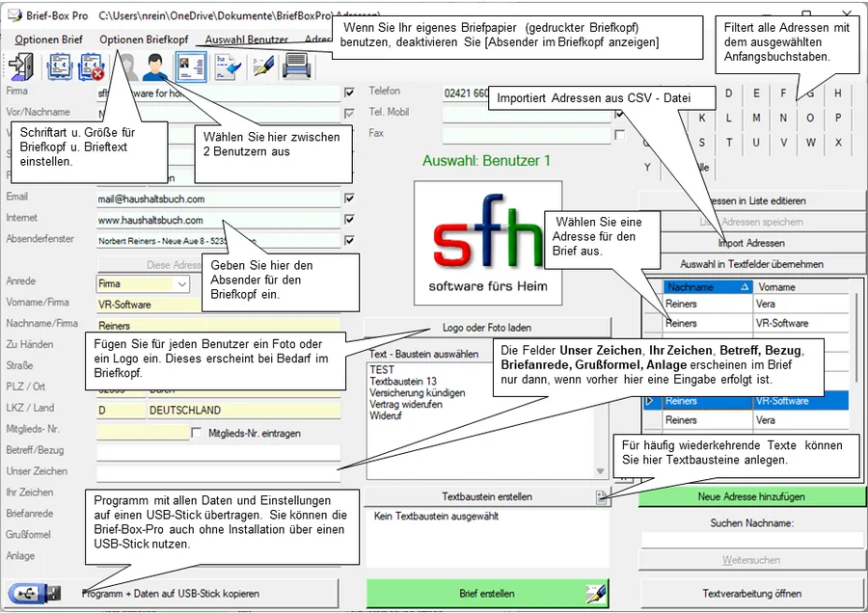Click into the Unser Zeichen field
Image resolution: width=868 pixels, height=613 pixels.
click(218, 473)
